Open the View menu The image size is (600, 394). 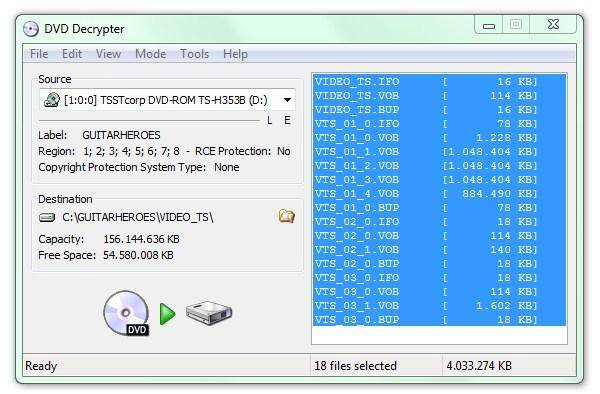(108, 54)
